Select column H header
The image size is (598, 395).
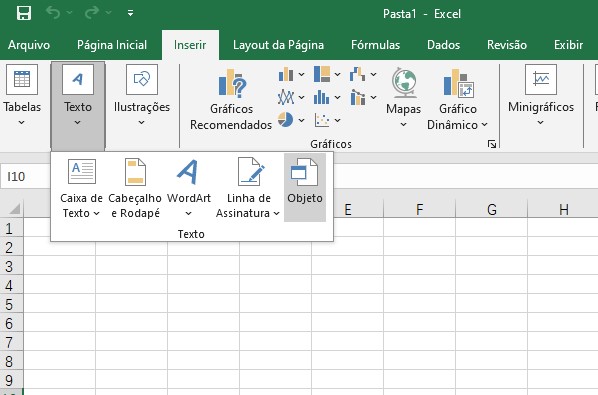click(x=563, y=209)
